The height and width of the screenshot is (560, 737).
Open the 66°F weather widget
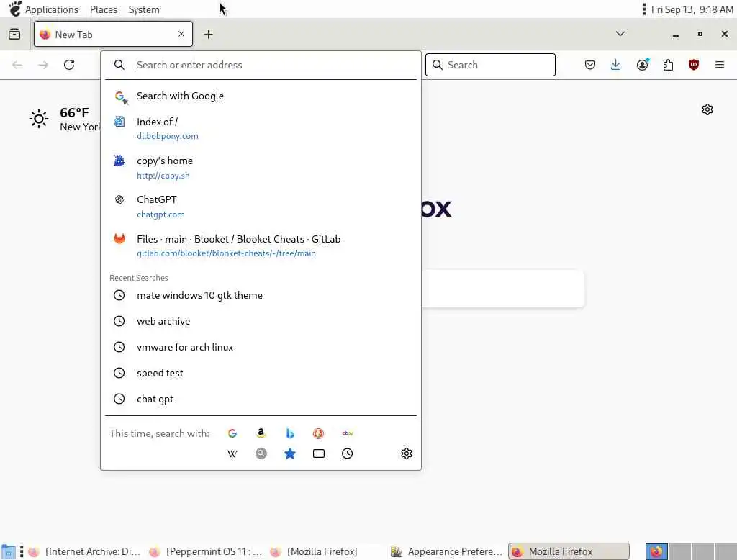64,119
